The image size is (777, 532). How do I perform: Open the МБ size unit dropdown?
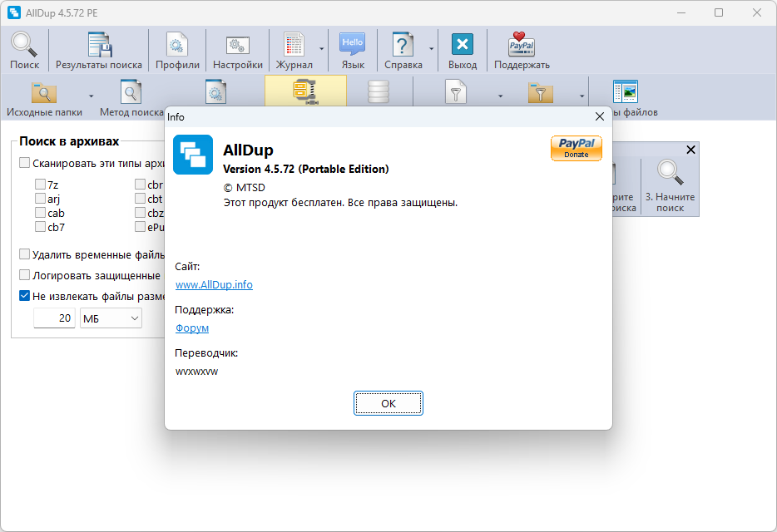point(111,318)
